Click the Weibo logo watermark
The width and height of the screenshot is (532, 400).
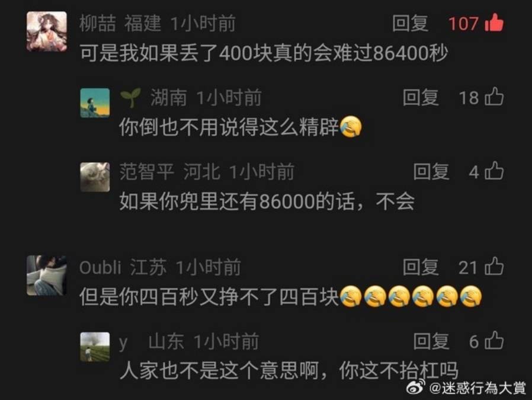click(416, 387)
